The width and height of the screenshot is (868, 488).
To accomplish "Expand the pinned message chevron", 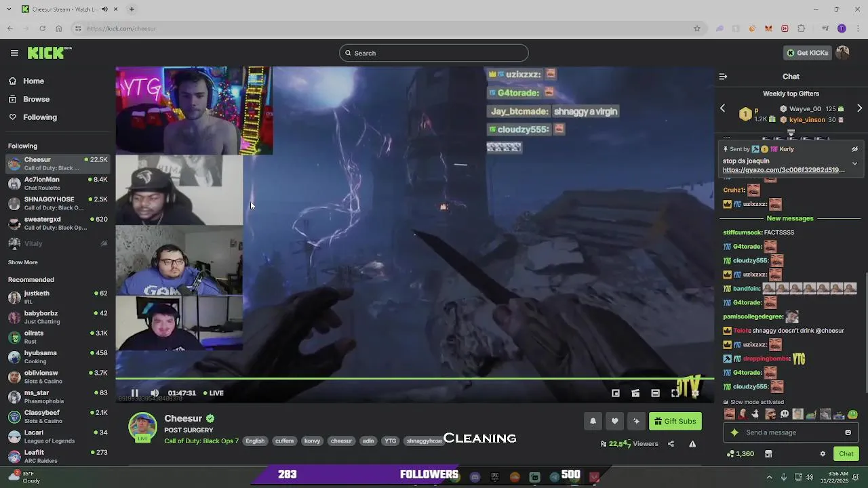I will (x=854, y=163).
